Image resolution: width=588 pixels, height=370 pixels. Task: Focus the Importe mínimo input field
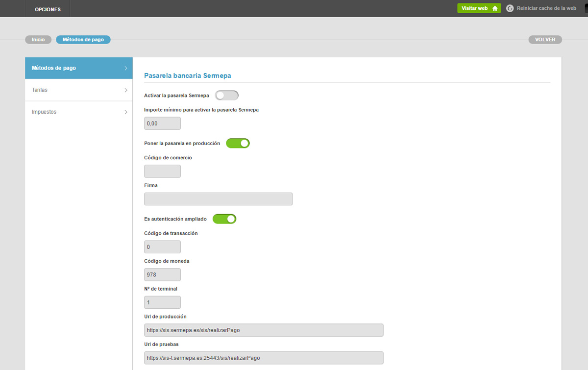(162, 123)
